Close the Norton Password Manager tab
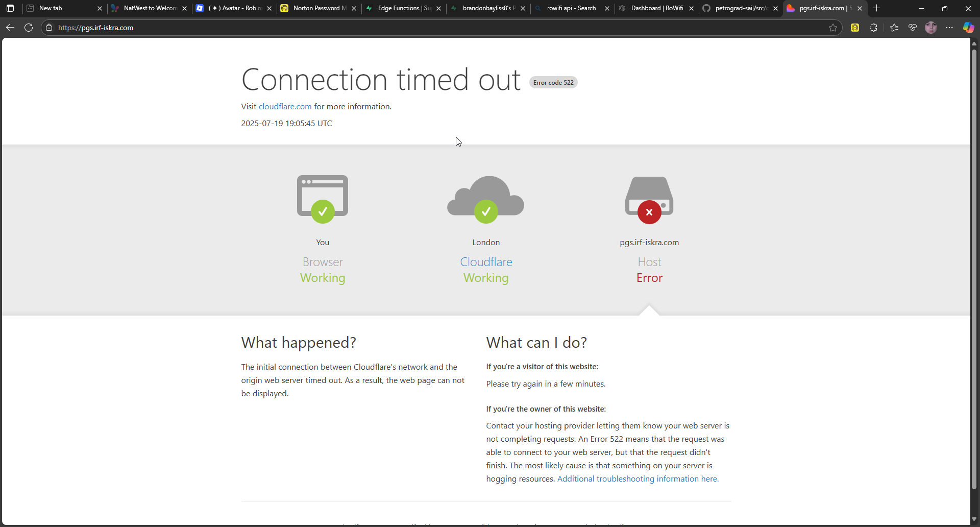Image resolution: width=980 pixels, height=527 pixels. 354,8
